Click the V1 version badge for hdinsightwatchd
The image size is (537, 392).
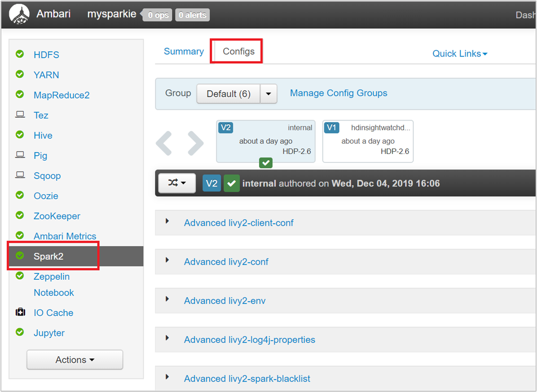click(x=331, y=127)
